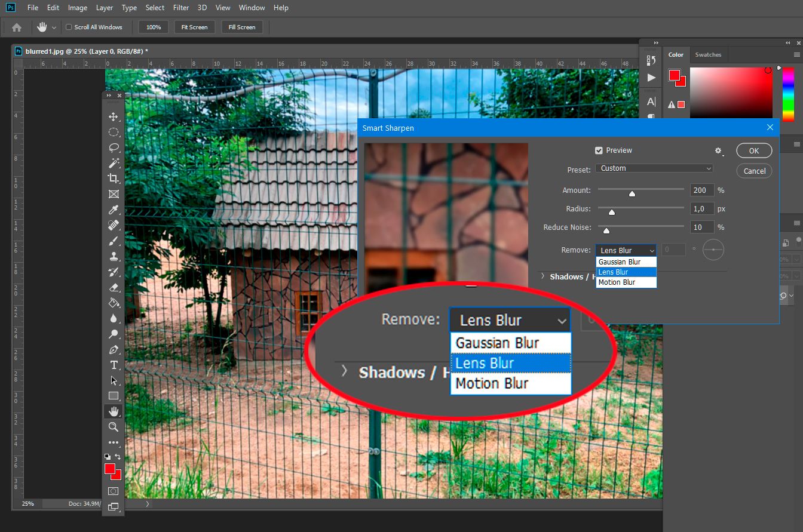Reset default foreground and background colors
803x532 pixels.
point(107,457)
